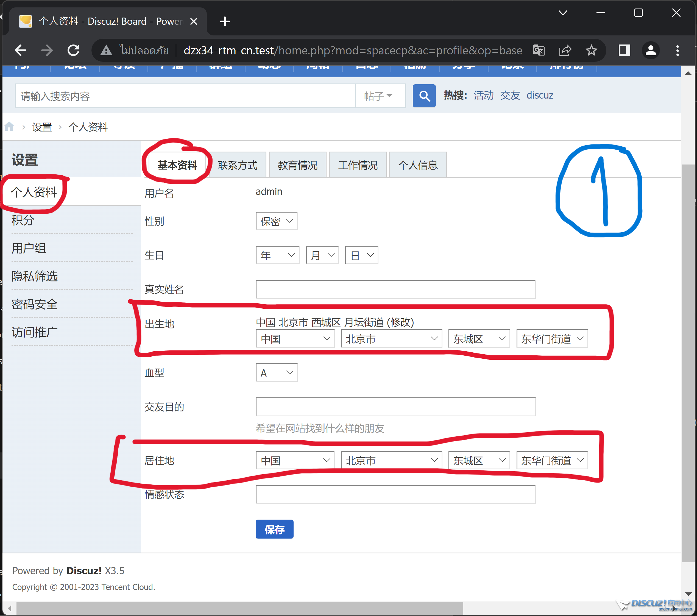Image resolution: width=697 pixels, height=616 pixels.
Task: Switch to the 教育情况 tab
Action: pyautogui.click(x=297, y=165)
